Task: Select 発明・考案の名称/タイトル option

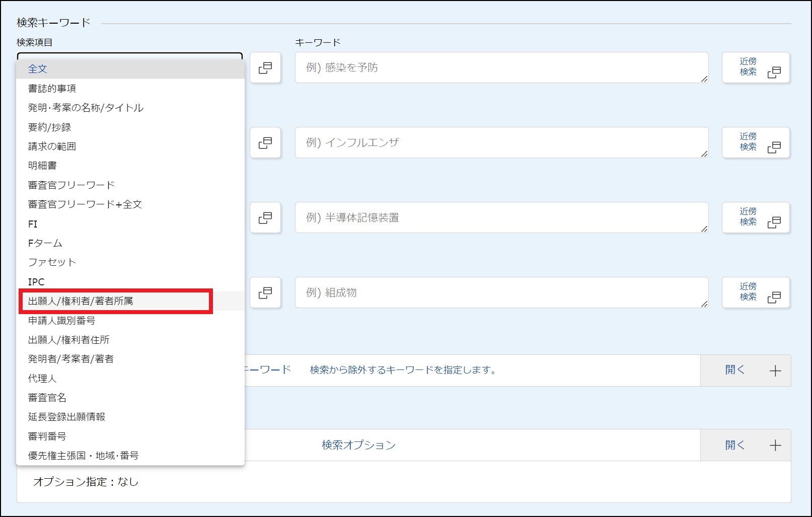Action: click(x=86, y=108)
